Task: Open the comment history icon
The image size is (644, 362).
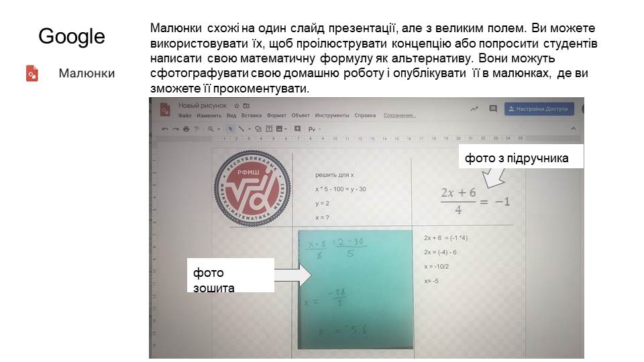Action: 493,109
